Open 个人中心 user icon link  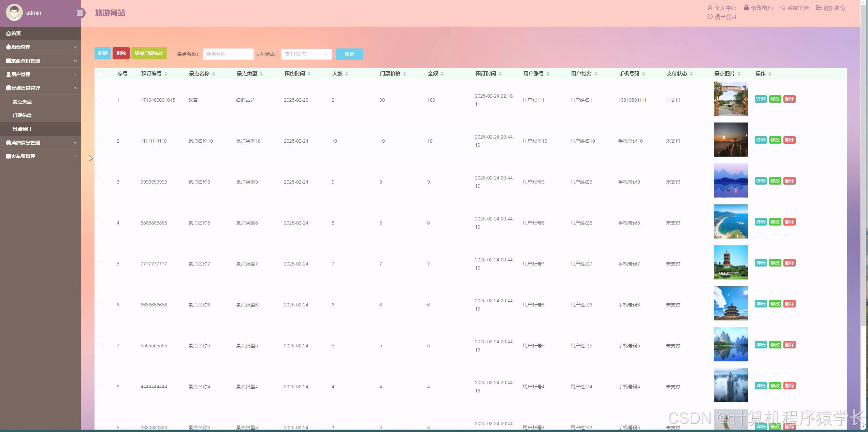point(710,8)
